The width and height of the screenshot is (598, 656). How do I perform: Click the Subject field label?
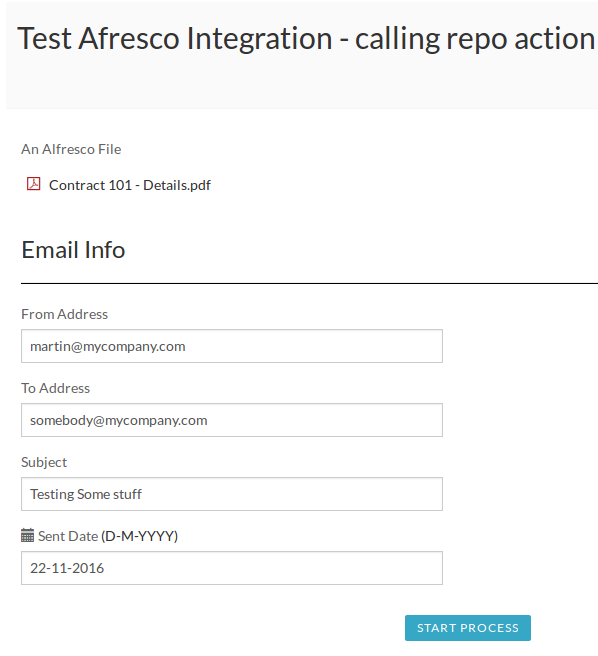[44, 462]
